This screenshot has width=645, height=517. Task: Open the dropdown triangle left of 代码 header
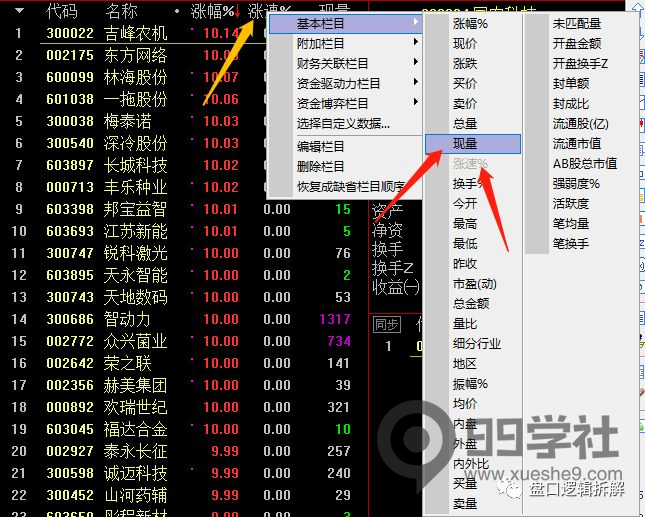click(19, 11)
